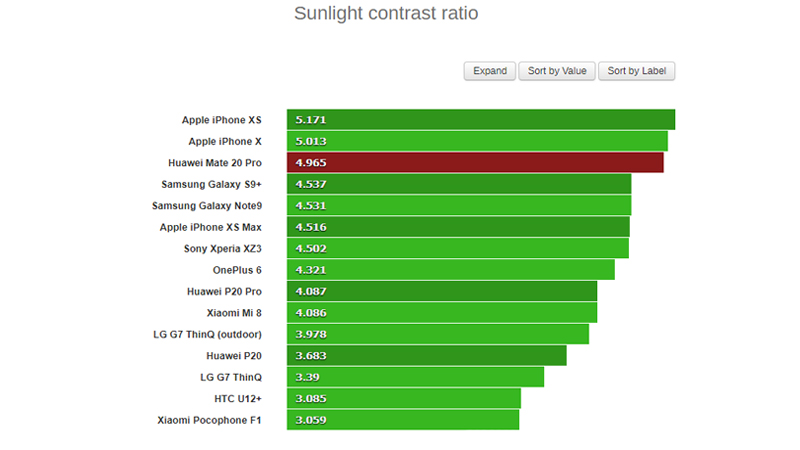
Task: Click the Huawei Mate 20 Pro label
Action: click(214, 163)
